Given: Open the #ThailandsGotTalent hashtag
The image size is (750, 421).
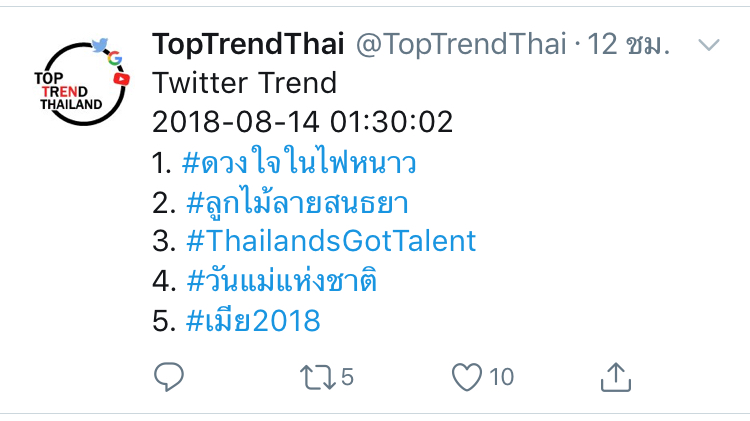Looking at the screenshot, I should (331, 241).
